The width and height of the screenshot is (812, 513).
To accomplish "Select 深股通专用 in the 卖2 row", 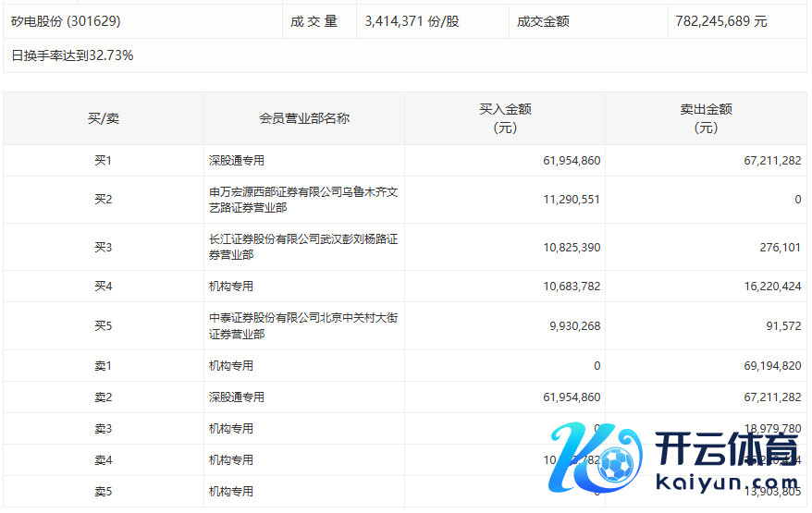I will click(x=237, y=397).
